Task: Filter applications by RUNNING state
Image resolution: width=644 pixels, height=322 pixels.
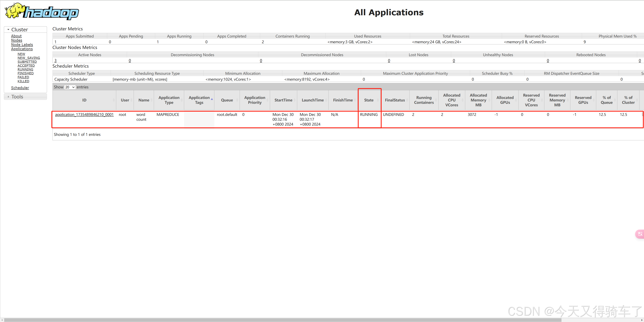Action: (x=25, y=69)
